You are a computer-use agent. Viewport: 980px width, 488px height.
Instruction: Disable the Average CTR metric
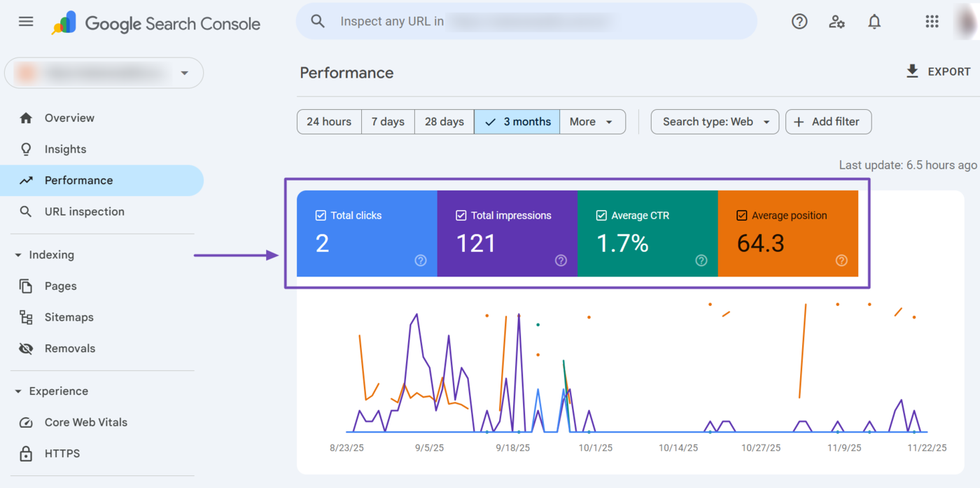(601, 215)
